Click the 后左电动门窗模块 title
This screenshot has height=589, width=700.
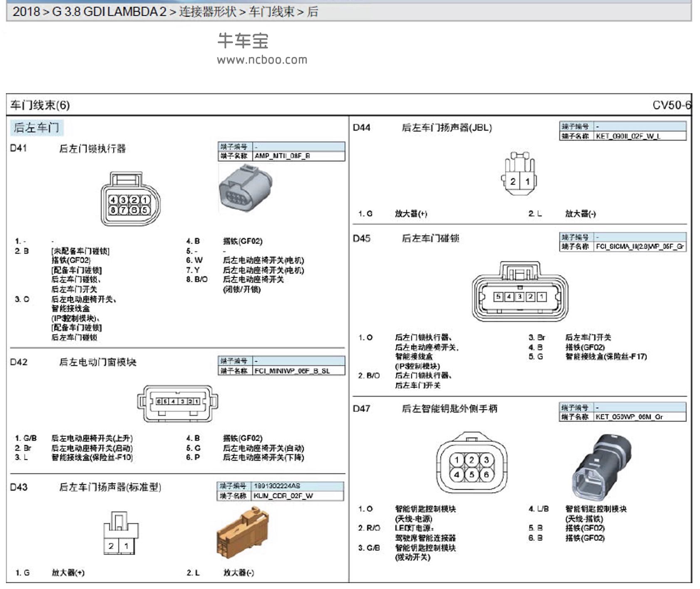[98, 362]
